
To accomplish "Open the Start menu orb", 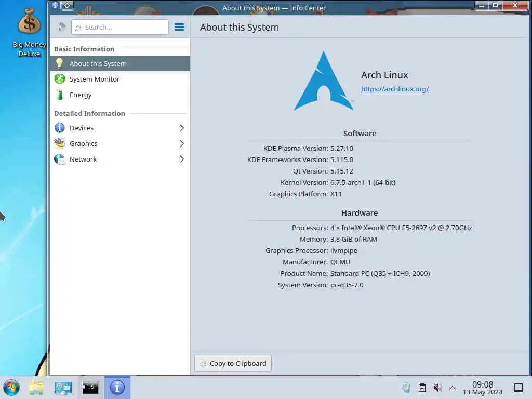I will [11, 388].
